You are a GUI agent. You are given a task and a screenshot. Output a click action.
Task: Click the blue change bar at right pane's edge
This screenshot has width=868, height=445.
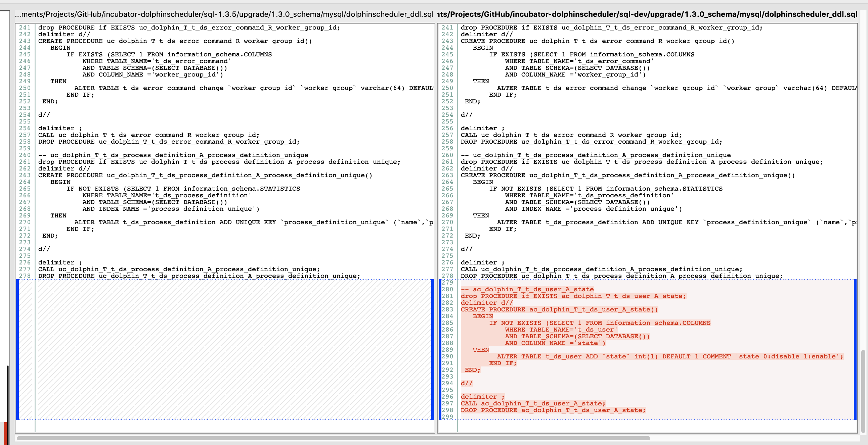point(855,349)
